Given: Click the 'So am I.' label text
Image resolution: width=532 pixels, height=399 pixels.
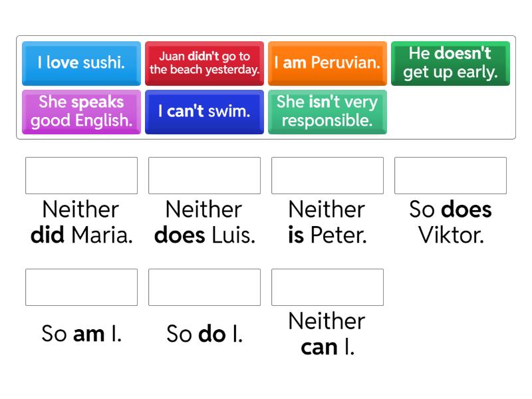Looking at the screenshot, I should pos(81,333).
